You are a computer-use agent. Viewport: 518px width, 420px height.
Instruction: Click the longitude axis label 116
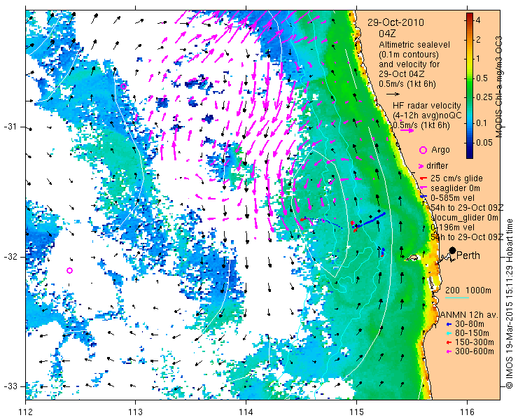pyautogui.click(x=467, y=412)
